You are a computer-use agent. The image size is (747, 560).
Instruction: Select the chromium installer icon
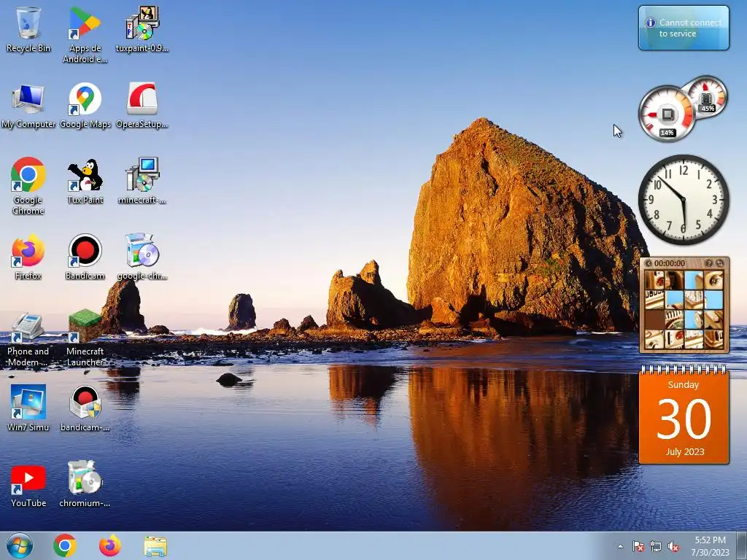pyautogui.click(x=85, y=484)
